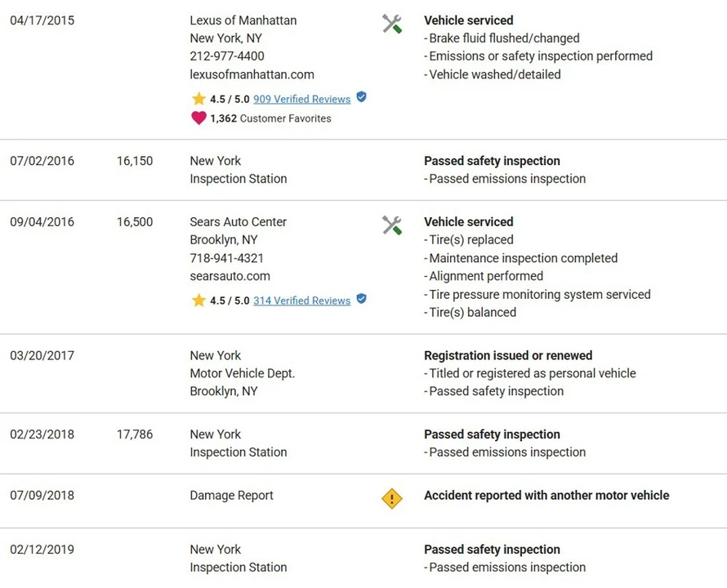This screenshot has width=727, height=588.
Task: Click the gold star next to 314 Verified Reviews
Action: [x=198, y=301]
